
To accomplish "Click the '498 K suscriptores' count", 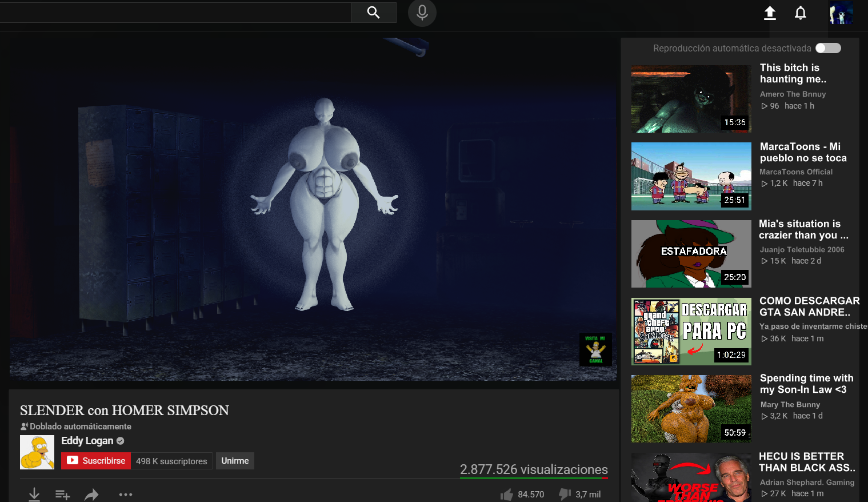I will pos(171,461).
